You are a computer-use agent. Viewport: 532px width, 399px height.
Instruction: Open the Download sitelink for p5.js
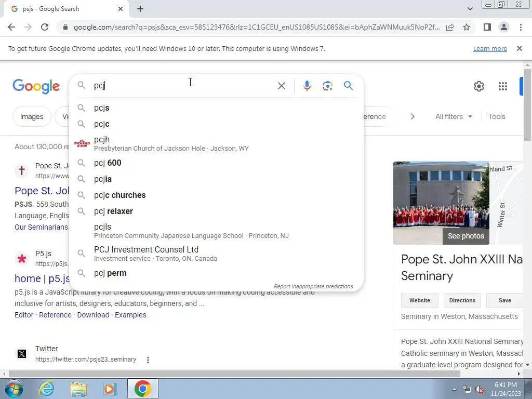93,315
